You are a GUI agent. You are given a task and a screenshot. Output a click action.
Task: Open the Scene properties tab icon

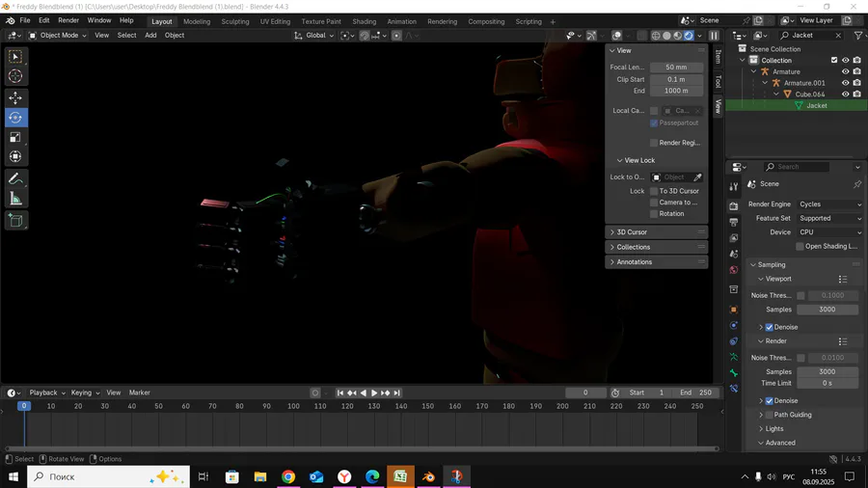734,254
